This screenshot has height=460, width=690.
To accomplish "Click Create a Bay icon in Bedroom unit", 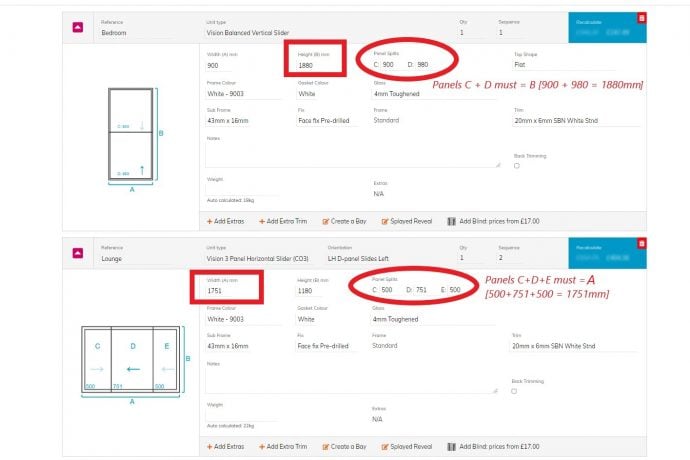I will (326, 220).
